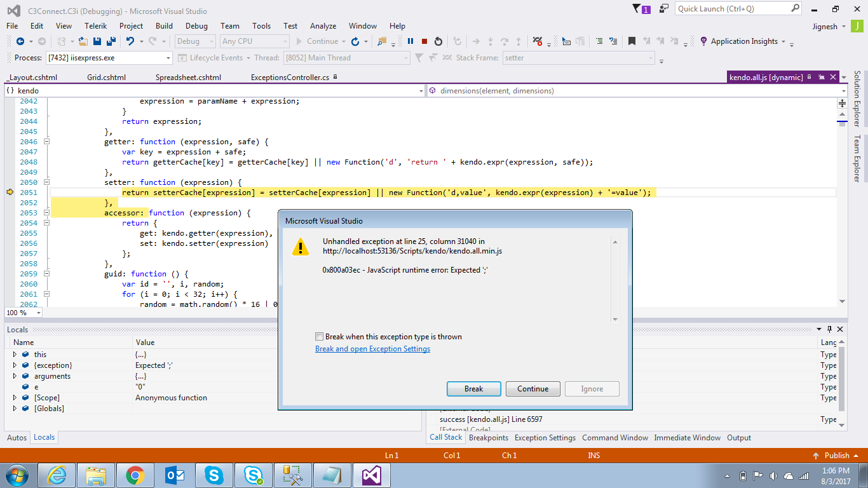Pin the Locals panel with pushpin icon
The image size is (868, 488).
point(829,329)
